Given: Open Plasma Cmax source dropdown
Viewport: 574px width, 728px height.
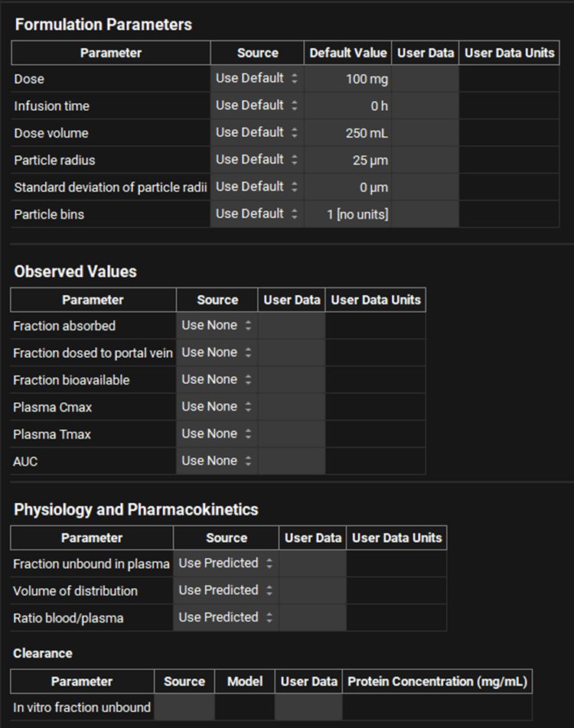Looking at the screenshot, I should [x=217, y=407].
